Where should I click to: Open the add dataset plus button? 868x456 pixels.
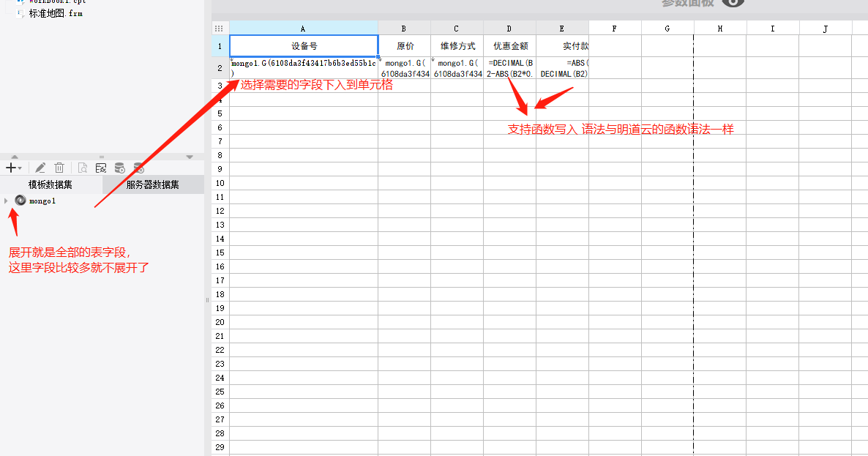13,168
